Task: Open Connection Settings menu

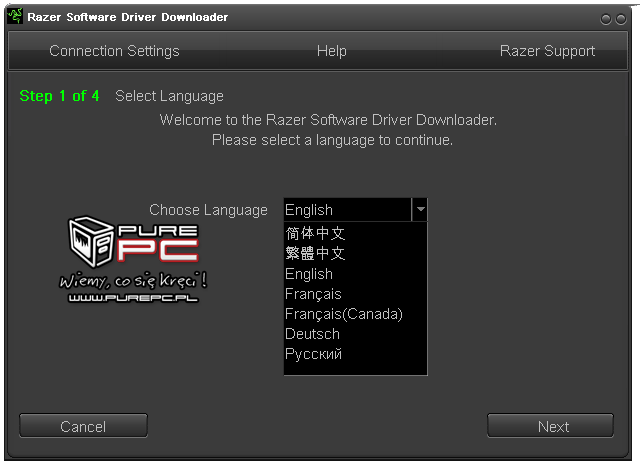Action: (114, 51)
